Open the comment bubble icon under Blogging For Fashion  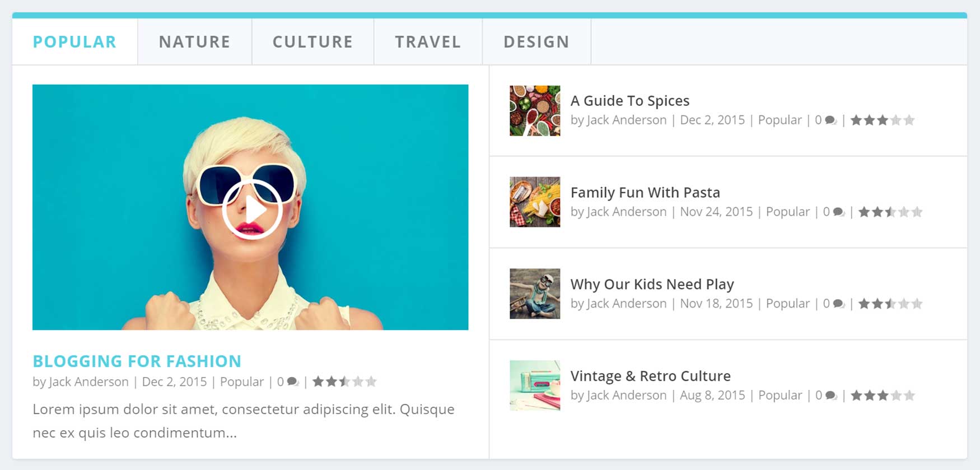click(292, 382)
